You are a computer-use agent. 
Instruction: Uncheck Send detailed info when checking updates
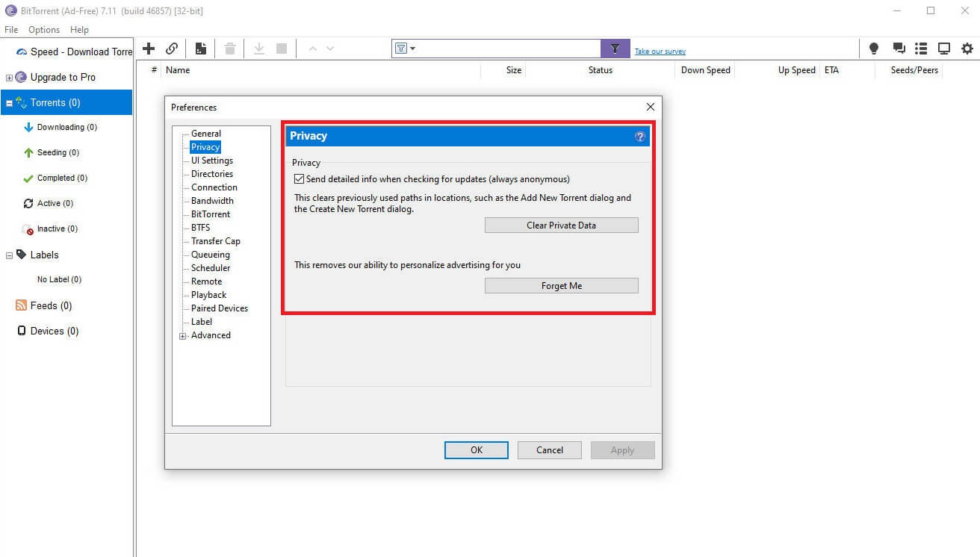tap(300, 179)
